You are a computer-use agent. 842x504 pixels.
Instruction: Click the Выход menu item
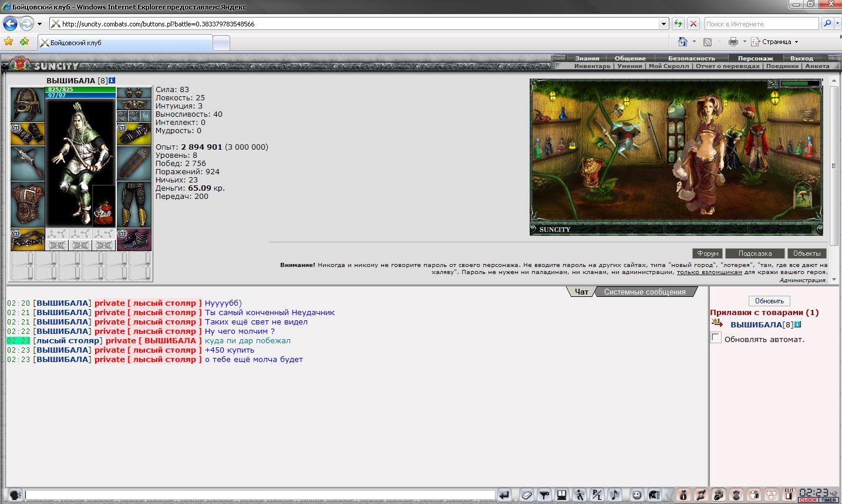click(801, 58)
